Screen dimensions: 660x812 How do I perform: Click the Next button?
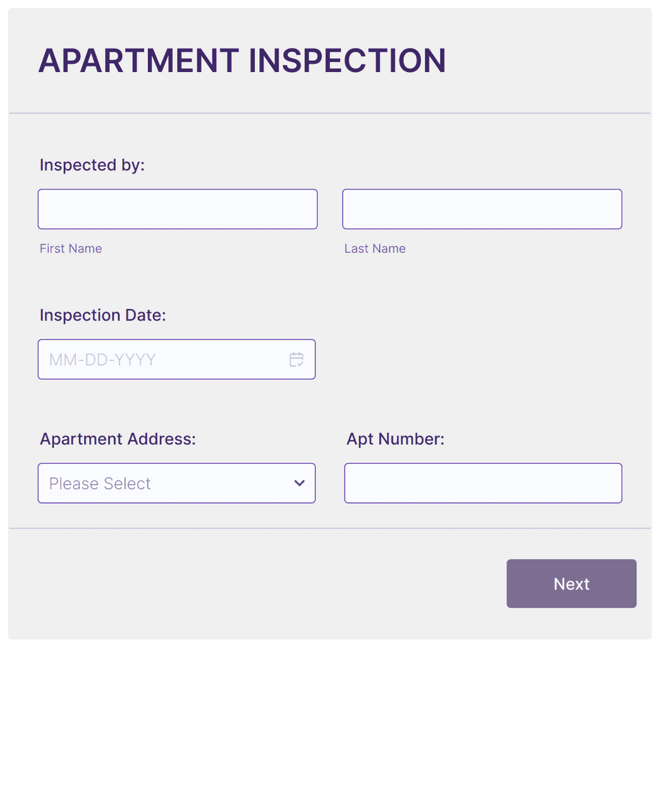pos(571,583)
